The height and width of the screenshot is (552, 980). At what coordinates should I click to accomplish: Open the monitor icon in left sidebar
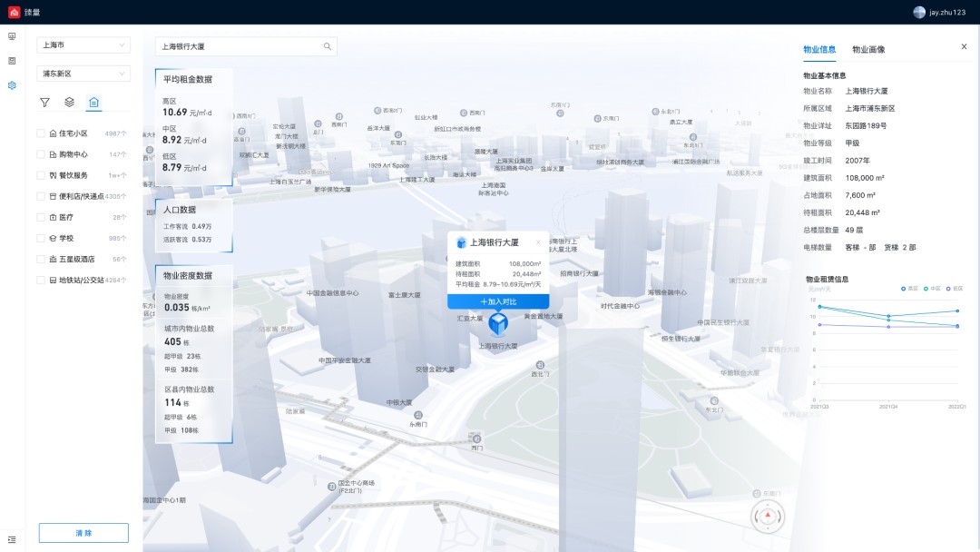tap(12, 36)
